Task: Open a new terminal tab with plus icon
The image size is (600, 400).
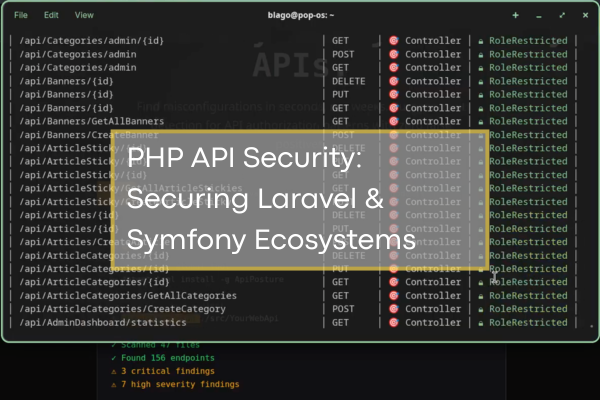Action: pyautogui.click(x=515, y=15)
